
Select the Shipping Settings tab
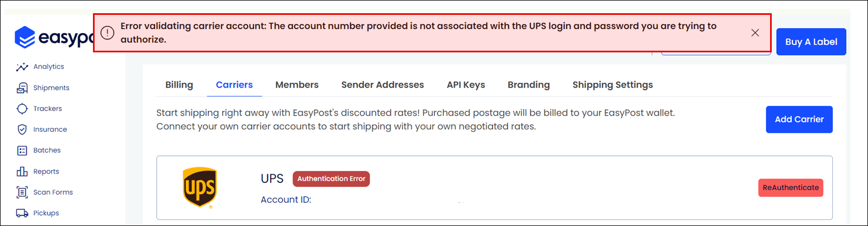[x=613, y=85]
